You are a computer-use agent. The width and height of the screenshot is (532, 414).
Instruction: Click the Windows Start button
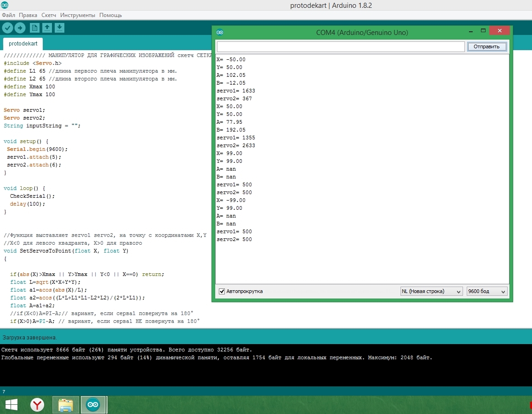(11, 405)
